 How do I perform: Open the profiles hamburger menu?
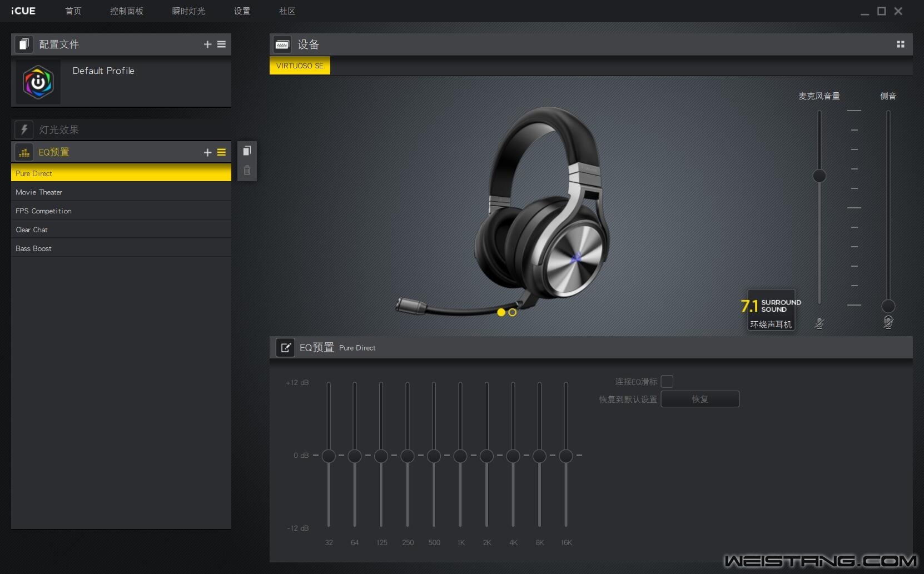[221, 44]
